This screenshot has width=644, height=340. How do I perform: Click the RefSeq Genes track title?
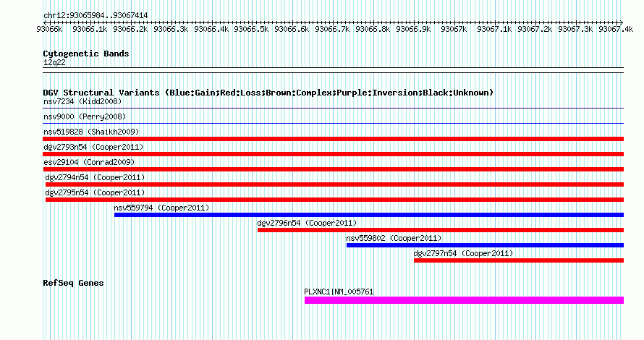tap(73, 283)
